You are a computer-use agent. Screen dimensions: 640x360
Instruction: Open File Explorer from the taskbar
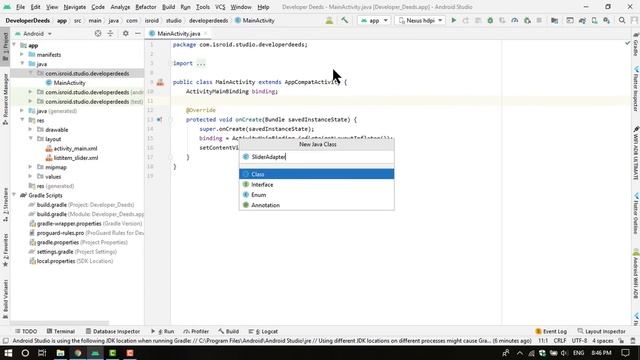pyautogui.click(x=60, y=353)
